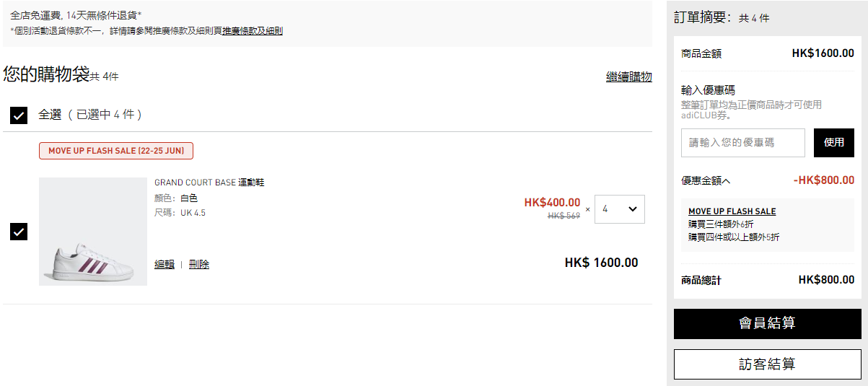Proceed with 會員結算 member checkout
Image resolution: width=868 pixels, height=386 pixels.
click(x=768, y=324)
